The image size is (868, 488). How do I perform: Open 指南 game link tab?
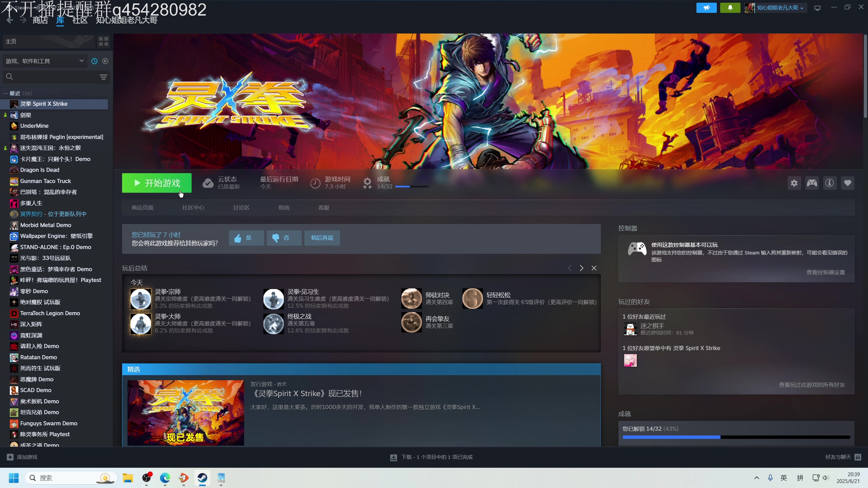pos(284,207)
